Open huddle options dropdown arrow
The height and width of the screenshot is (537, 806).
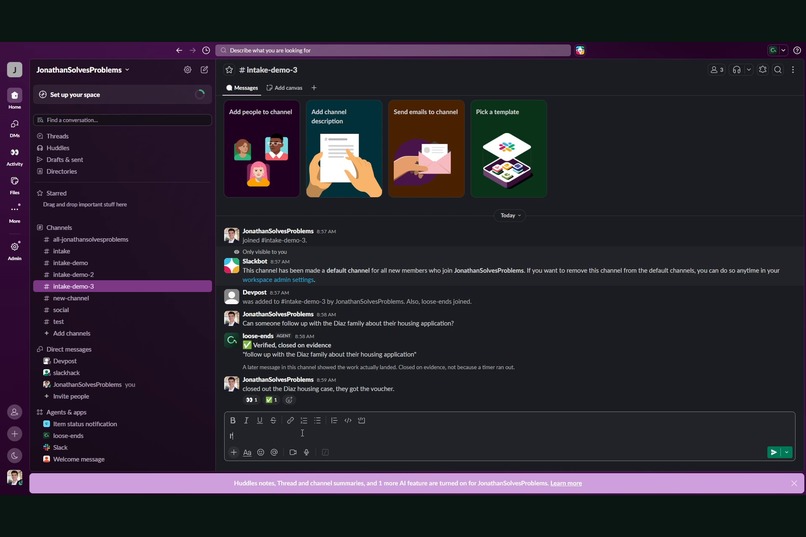point(748,70)
